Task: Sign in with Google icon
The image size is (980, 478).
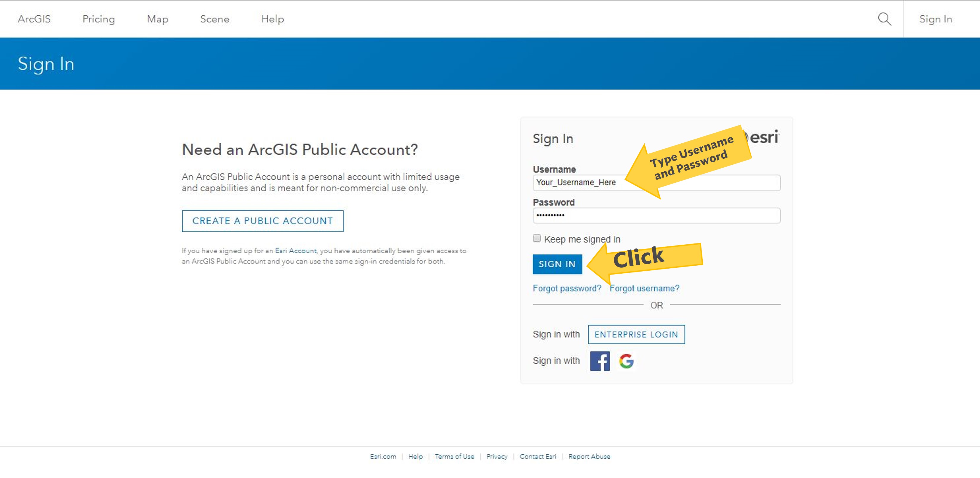Action: 626,361
